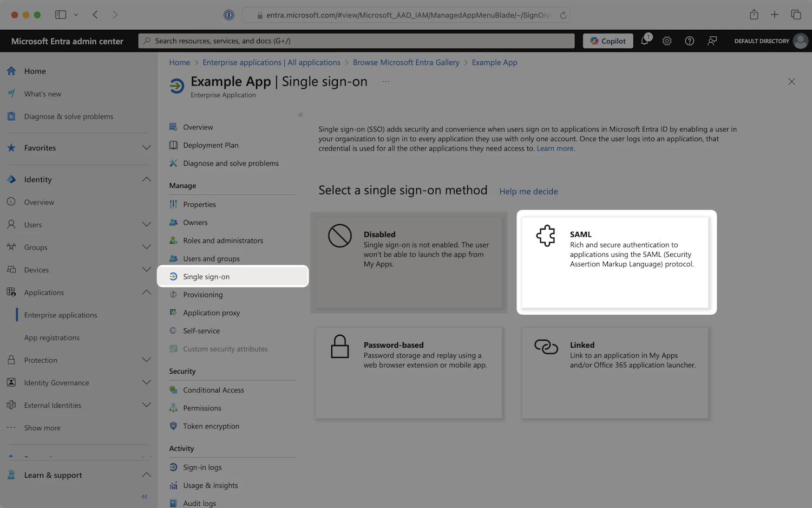Click the Provisioning icon
This screenshot has height=508, width=812.
[173, 295]
